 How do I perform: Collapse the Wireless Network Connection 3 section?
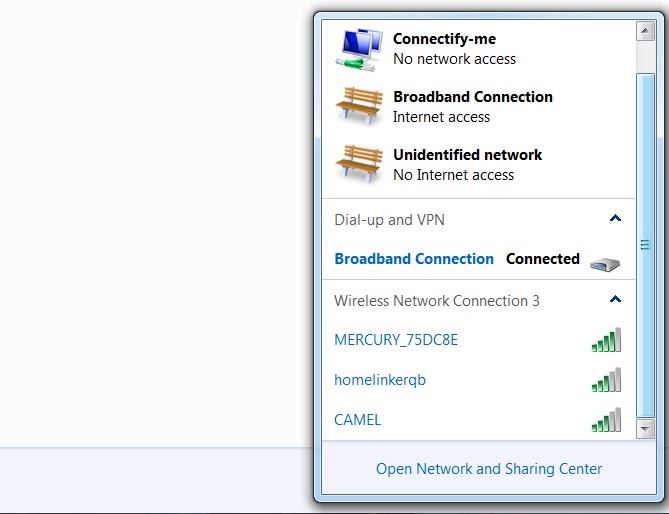coord(615,299)
